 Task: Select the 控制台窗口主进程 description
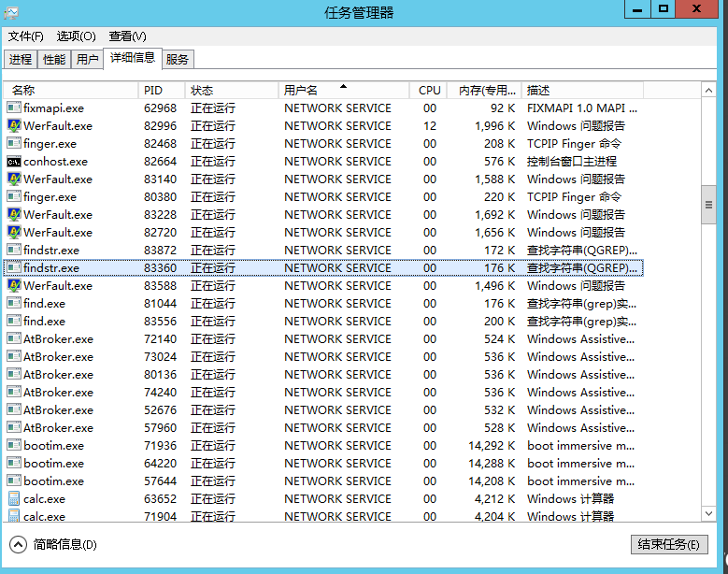coord(572,162)
